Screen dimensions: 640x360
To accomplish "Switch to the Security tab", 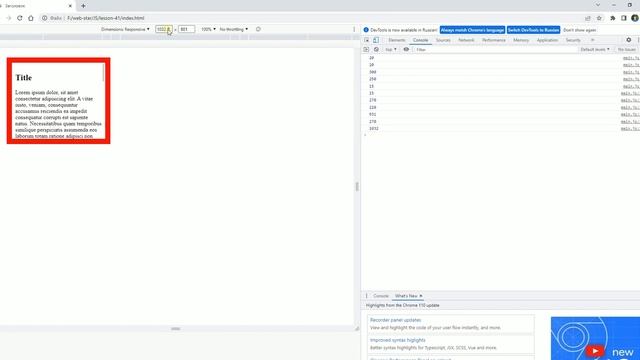I will [573, 40].
